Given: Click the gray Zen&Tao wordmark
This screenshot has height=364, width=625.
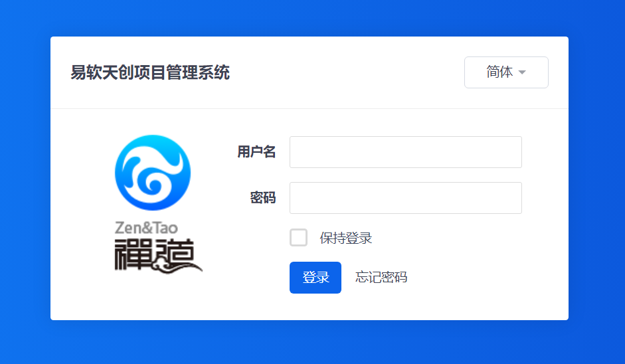Looking at the screenshot, I should click(146, 228).
